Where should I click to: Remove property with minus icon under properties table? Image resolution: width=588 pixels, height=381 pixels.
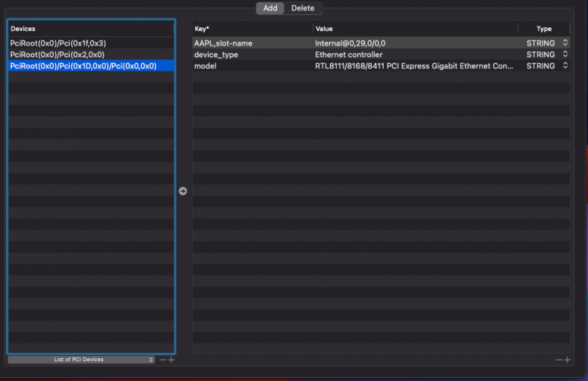pyautogui.click(x=559, y=360)
